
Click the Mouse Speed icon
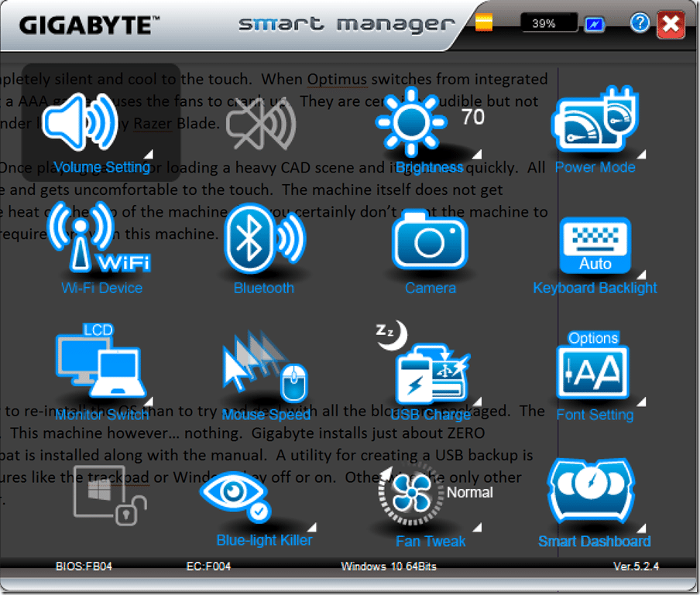coord(265,367)
